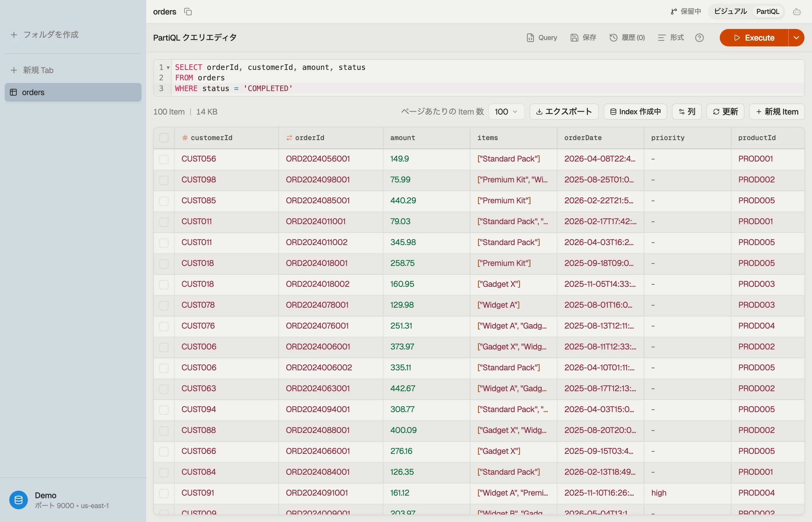Toggle the select-all header checkbox
Viewport: 812px width, 522px height.
[x=164, y=138]
